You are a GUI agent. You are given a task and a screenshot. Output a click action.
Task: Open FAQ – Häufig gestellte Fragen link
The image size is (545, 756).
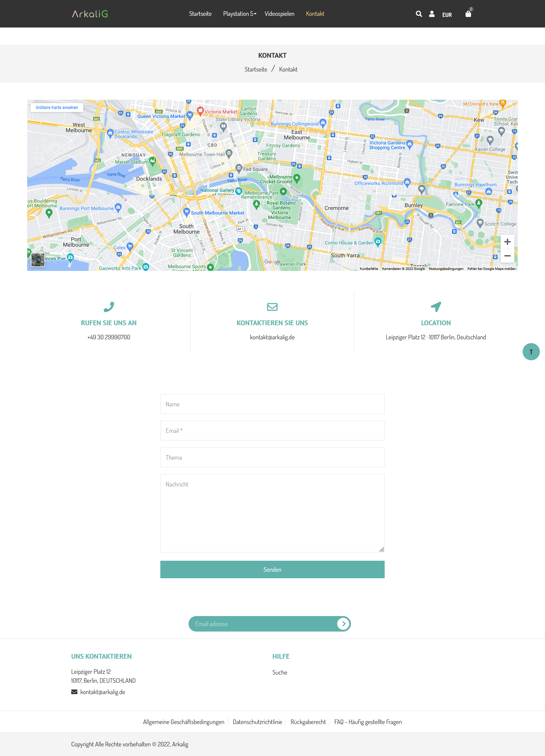368,722
